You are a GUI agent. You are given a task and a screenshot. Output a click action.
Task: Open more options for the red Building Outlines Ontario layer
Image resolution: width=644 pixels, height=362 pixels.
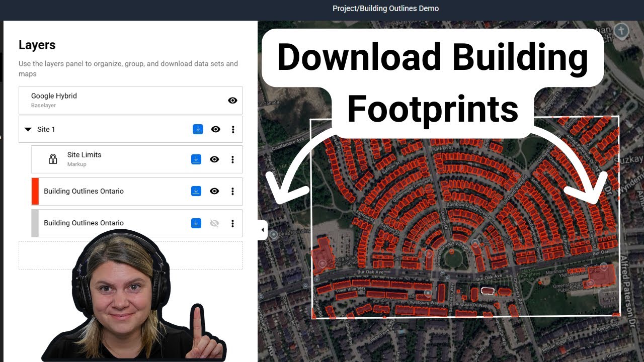click(x=232, y=191)
